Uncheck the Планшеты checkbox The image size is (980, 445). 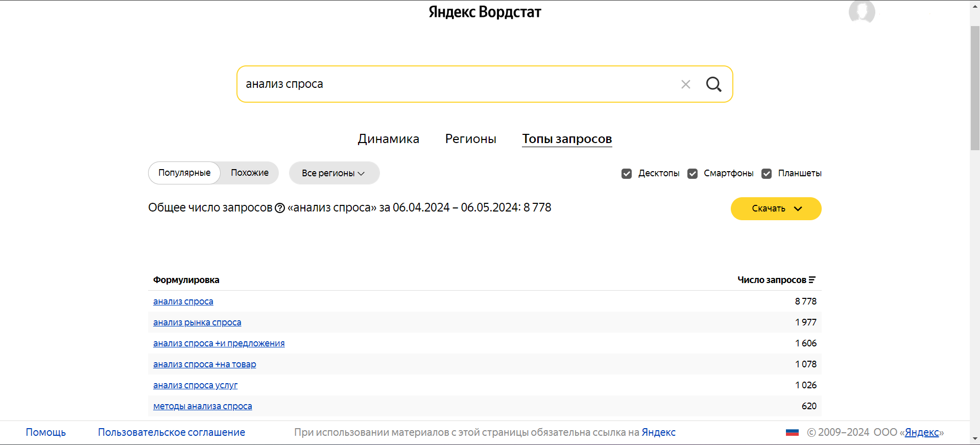click(x=767, y=174)
